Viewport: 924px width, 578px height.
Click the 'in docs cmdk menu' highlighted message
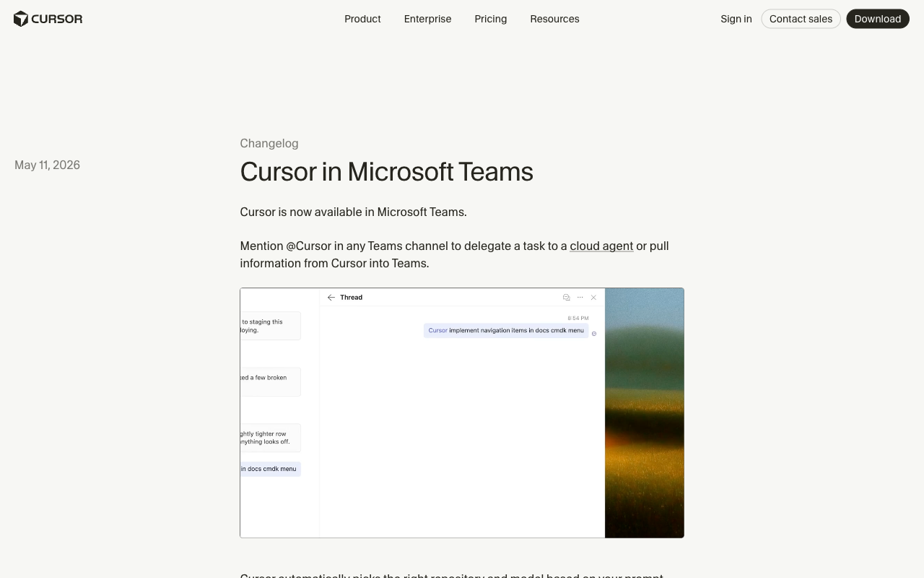271,469
